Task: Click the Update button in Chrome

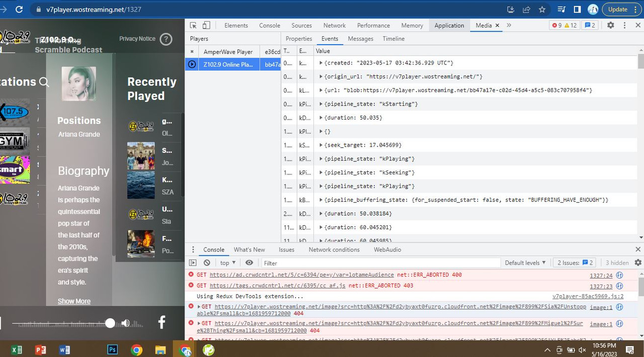Action: [x=617, y=9]
